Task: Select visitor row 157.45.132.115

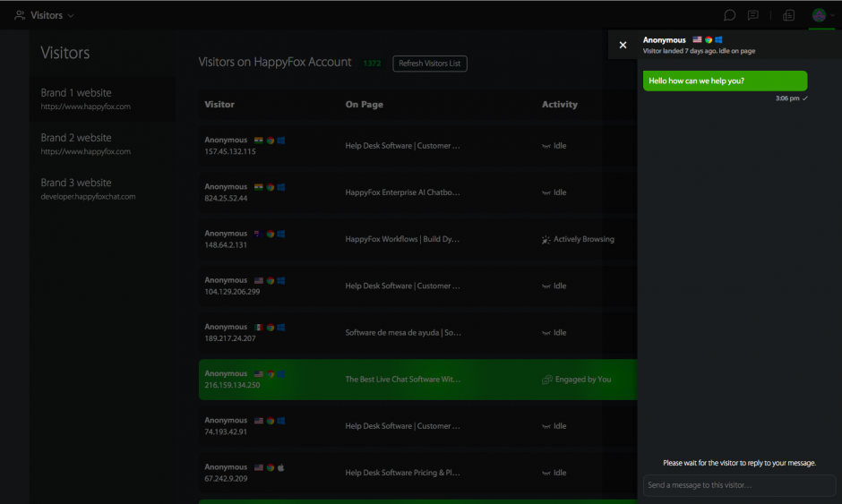Action: click(229, 151)
